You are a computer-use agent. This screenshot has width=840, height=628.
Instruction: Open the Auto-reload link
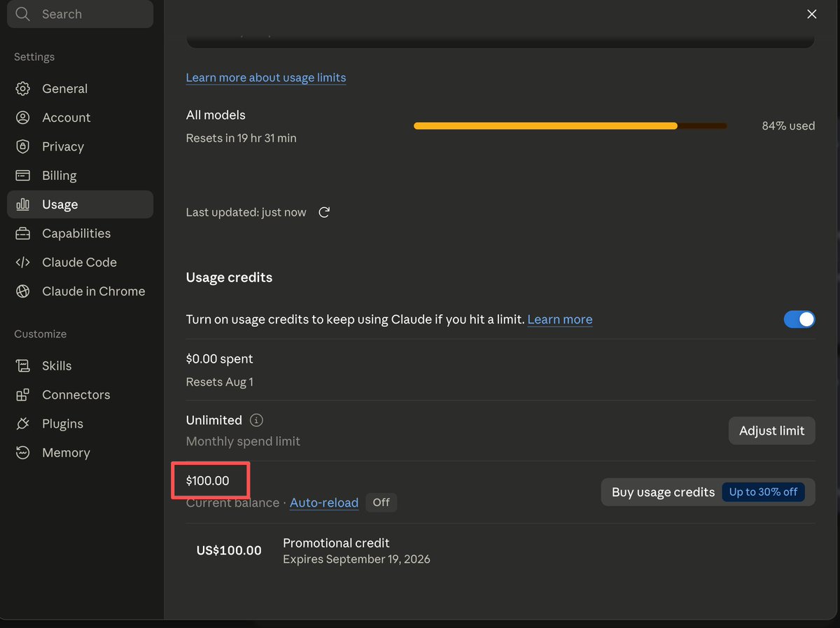324,503
